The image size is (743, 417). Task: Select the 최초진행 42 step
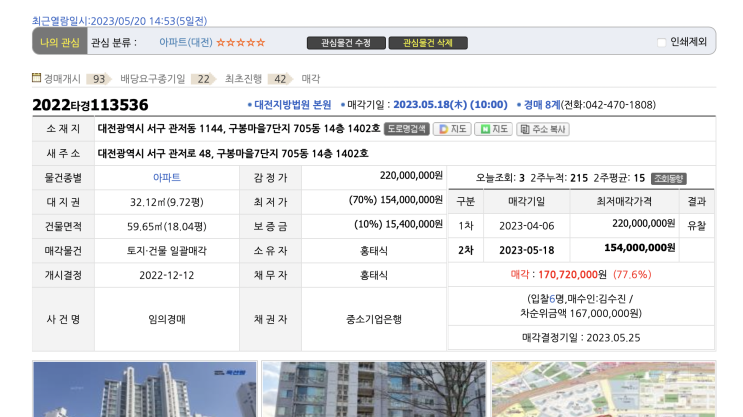point(258,79)
